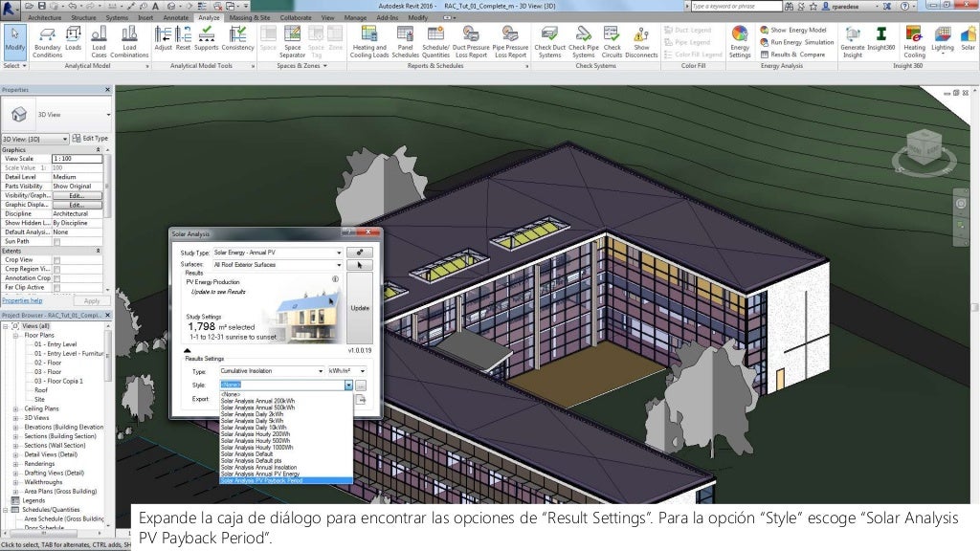This screenshot has width=980, height=551.
Task: Click the Edit Type button
Action: click(x=90, y=138)
